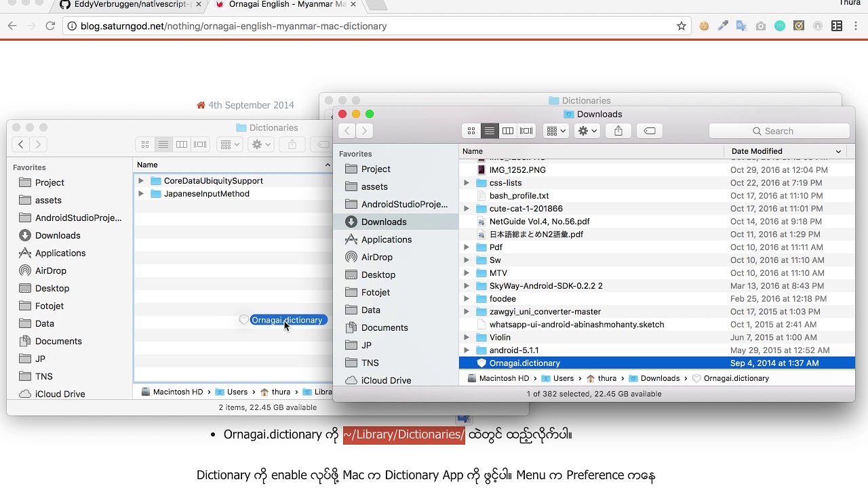868x488 pixels.
Task: Expand MTV folder
Action: (x=467, y=273)
